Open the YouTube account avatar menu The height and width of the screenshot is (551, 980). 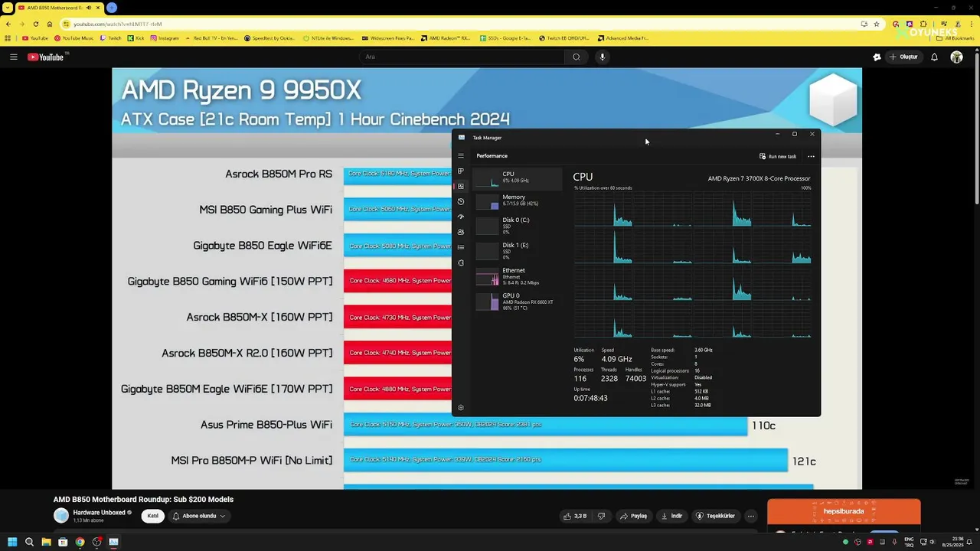coord(956,57)
